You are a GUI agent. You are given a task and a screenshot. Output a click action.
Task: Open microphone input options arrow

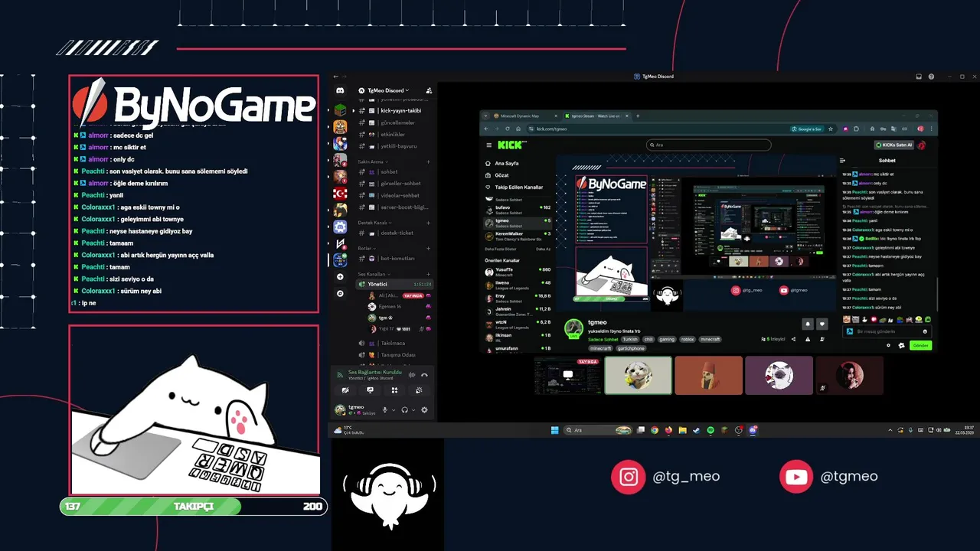tap(394, 410)
